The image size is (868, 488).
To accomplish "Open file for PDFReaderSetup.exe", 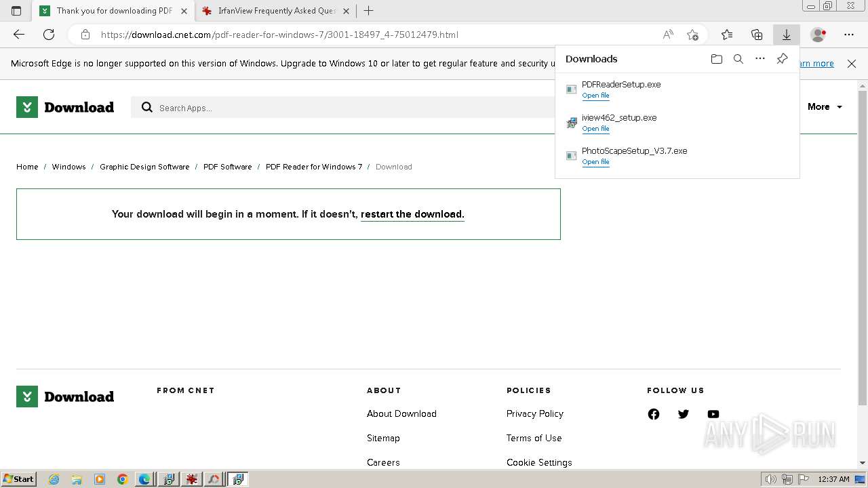I will coord(595,96).
